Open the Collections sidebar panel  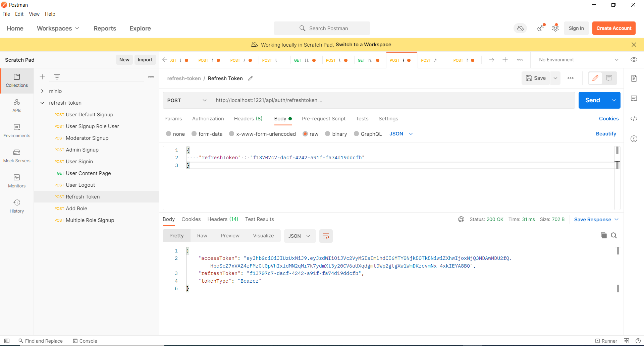[x=17, y=80]
